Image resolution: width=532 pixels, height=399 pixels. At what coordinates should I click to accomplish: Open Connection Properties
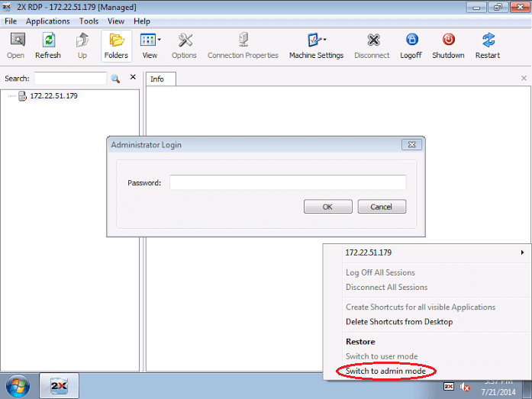pyautogui.click(x=243, y=46)
